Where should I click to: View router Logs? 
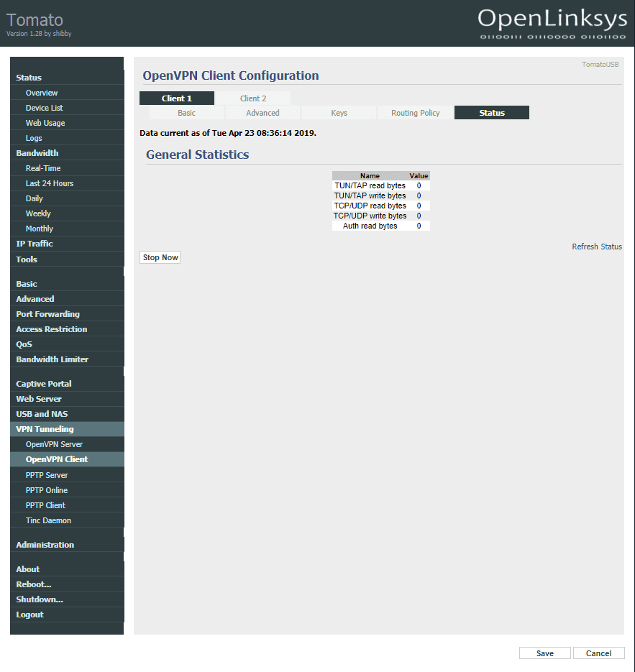coord(33,137)
